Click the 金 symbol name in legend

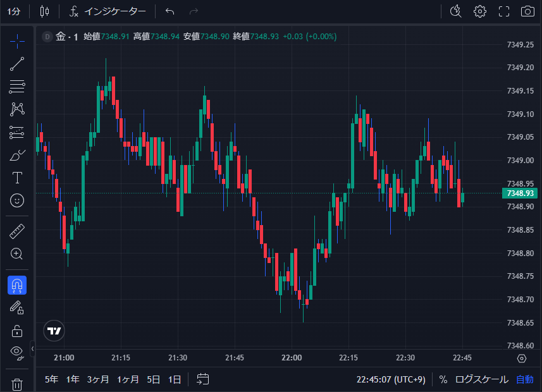tap(61, 36)
